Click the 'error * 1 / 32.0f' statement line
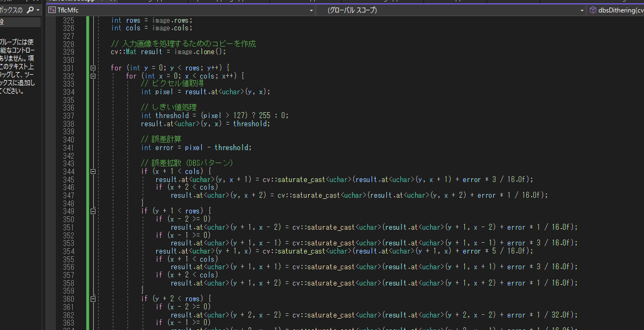Image resolution: width=644 pixels, height=330 pixels. pyautogui.click(x=374, y=315)
